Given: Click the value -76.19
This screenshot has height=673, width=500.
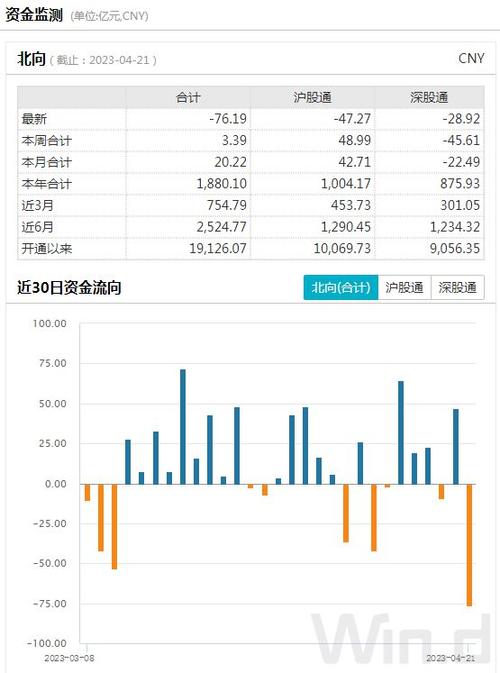Looking at the screenshot, I should 228,119.
